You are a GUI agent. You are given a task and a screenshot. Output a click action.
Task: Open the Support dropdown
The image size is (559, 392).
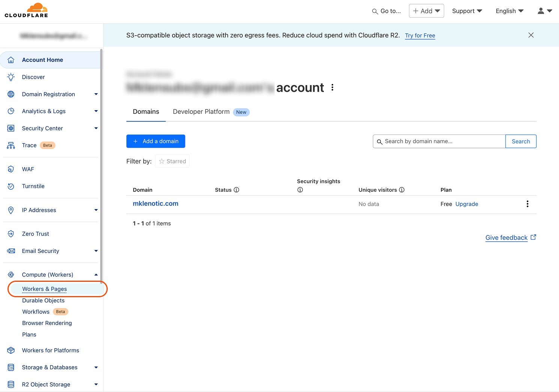(467, 11)
